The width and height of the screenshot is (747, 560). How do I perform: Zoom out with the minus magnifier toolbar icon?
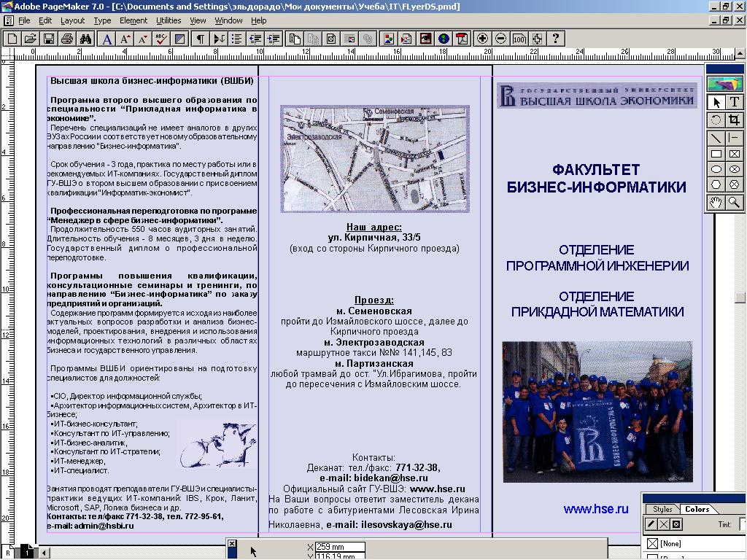(x=500, y=39)
